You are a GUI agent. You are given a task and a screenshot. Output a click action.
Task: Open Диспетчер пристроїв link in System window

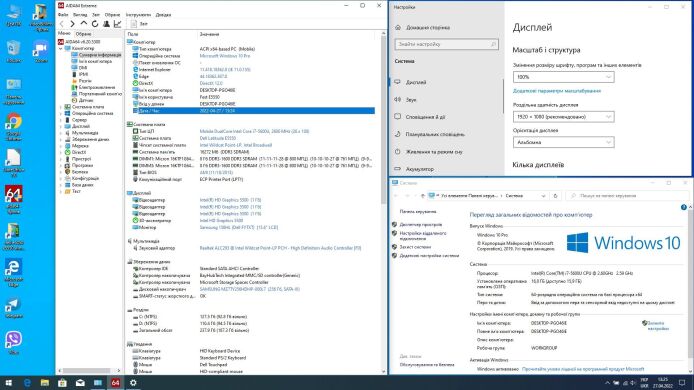421,225
